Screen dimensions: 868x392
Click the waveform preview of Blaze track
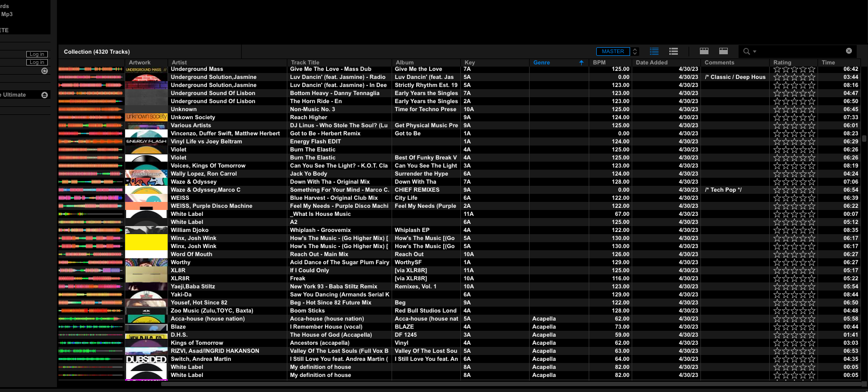[x=91, y=327]
